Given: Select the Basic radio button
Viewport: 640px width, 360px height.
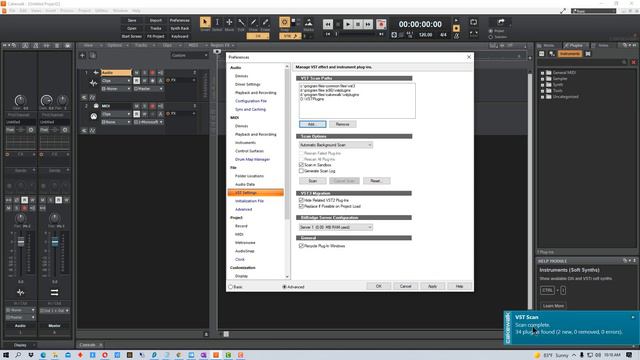Looking at the screenshot, I should (231, 287).
